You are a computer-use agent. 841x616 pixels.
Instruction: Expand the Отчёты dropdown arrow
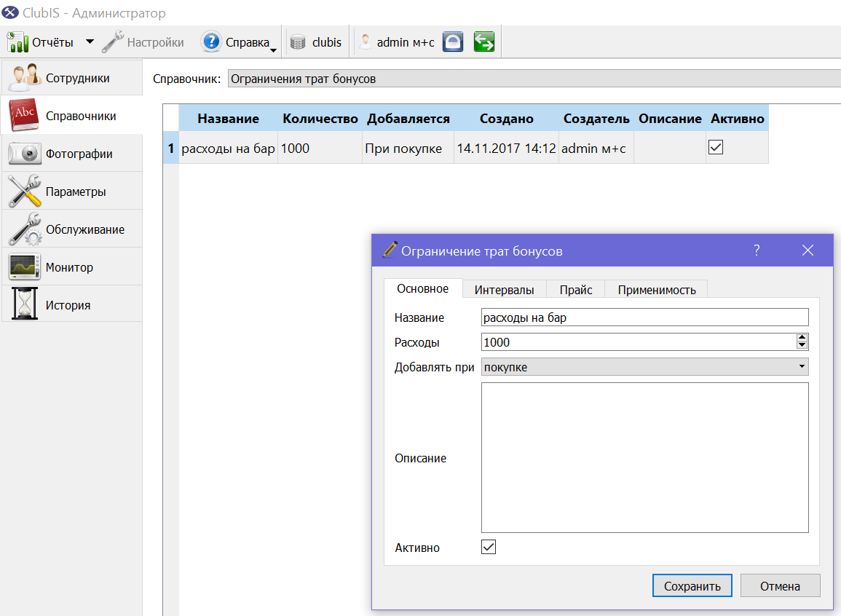tap(90, 42)
